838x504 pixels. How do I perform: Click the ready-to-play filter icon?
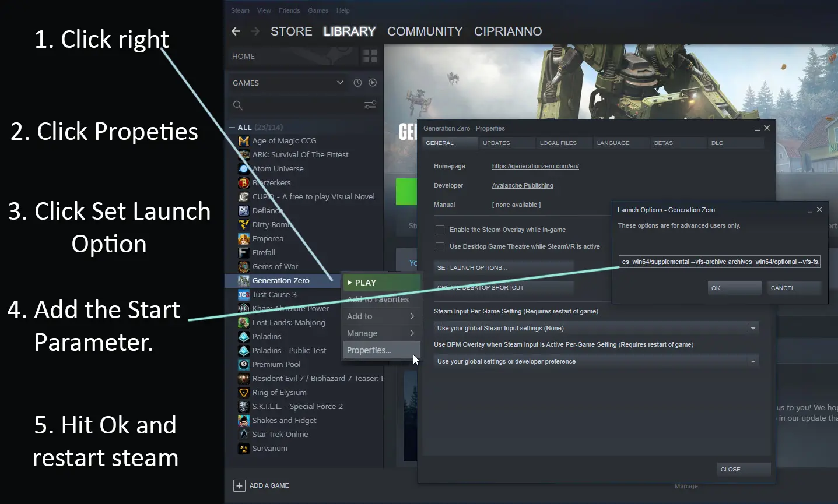click(373, 83)
